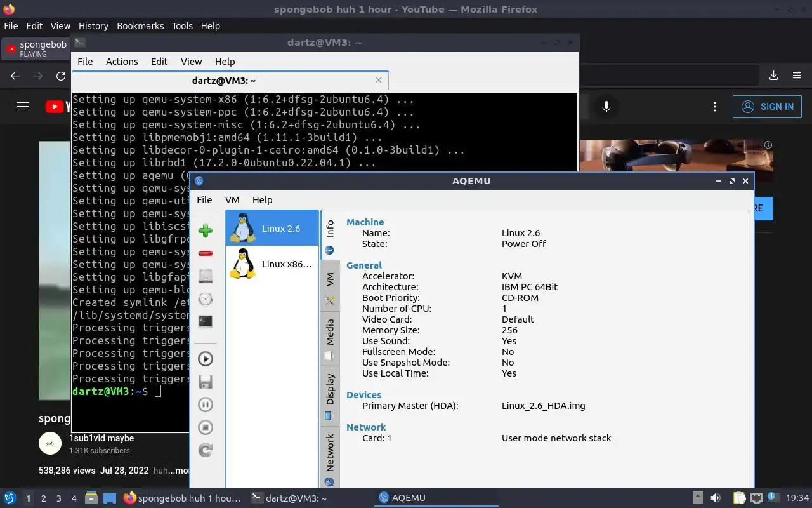Open the Display vertical tab
The width and height of the screenshot is (812, 508).
tap(330, 396)
